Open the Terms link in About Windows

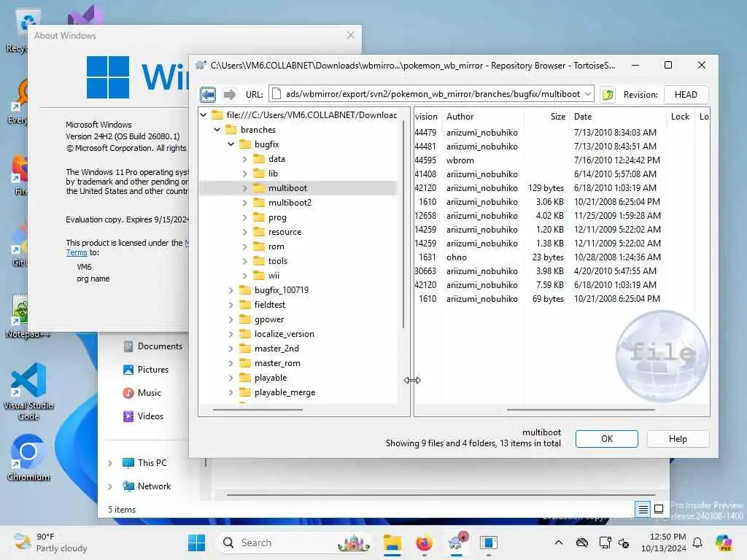click(x=76, y=252)
